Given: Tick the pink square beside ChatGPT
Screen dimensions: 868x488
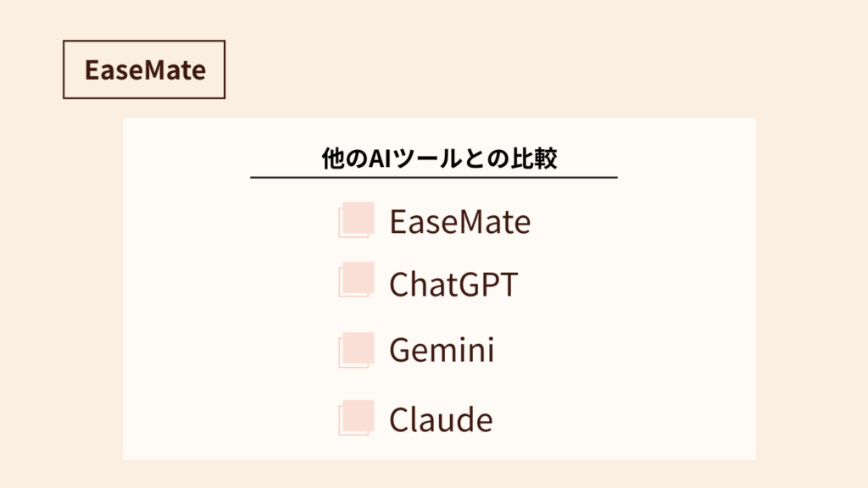Looking at the screenshot, I should tap(357, 280).
